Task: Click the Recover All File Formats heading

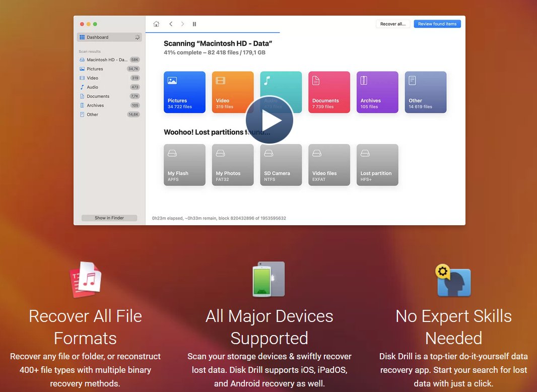Action: (x=85, y=327)
